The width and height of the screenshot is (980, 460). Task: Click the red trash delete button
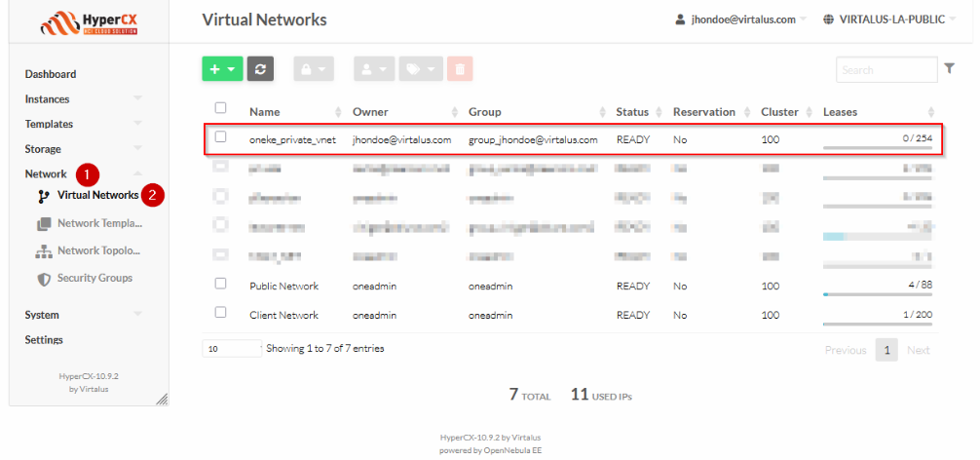coord(461,69)
